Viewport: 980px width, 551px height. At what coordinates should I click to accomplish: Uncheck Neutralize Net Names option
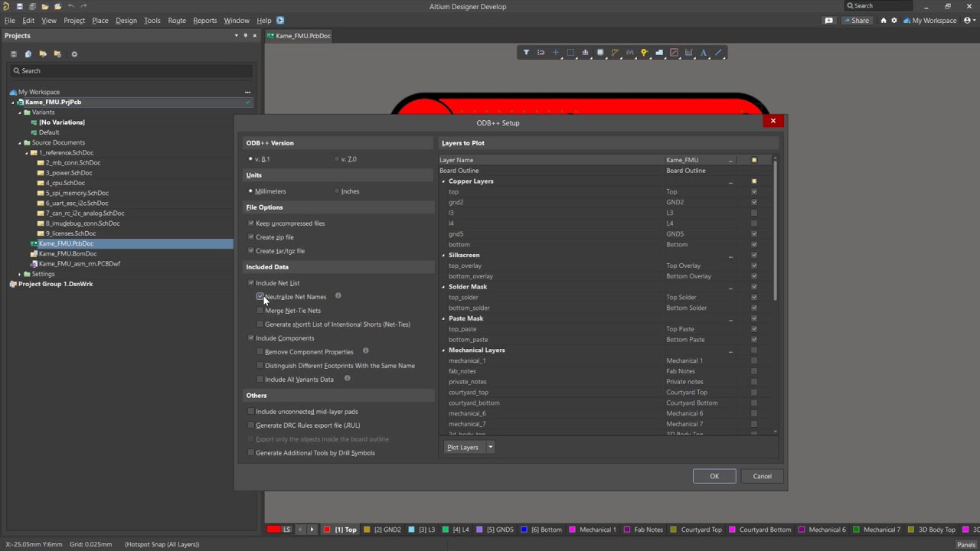pos(260,297)
